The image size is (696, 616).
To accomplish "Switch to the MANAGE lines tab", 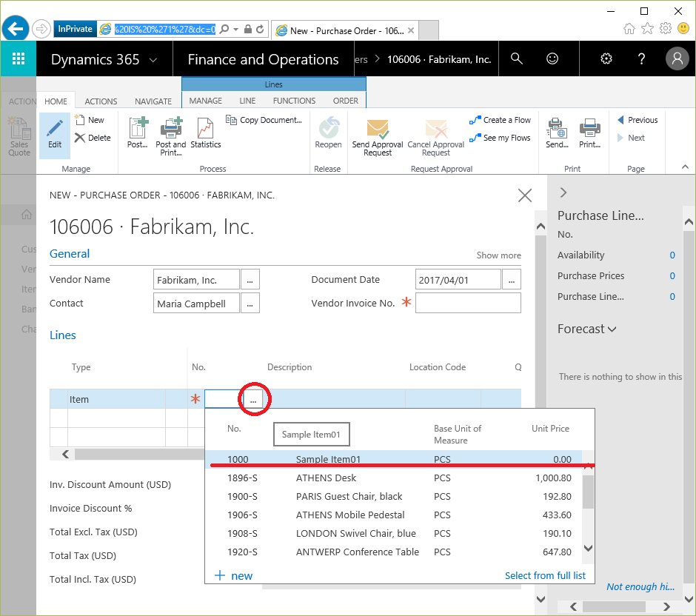I will [x=206, y=101].
